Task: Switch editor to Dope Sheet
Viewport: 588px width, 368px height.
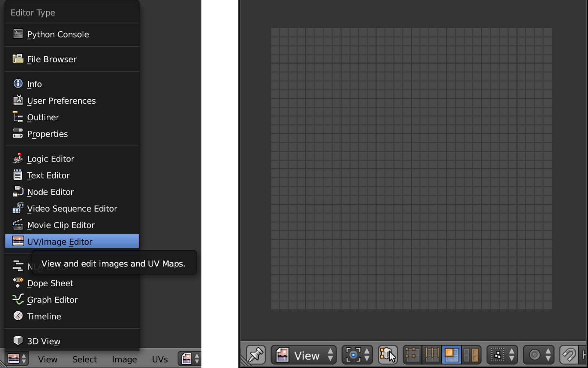Action: [72, 283]
